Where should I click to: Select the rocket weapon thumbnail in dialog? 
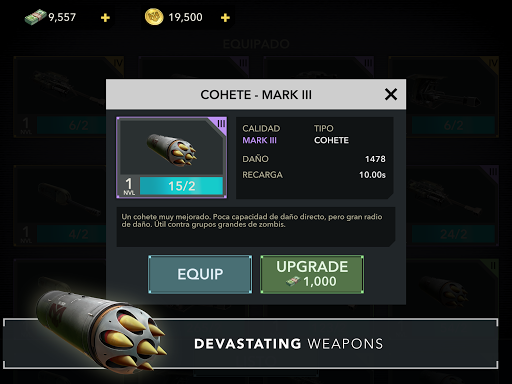(171, 158)
